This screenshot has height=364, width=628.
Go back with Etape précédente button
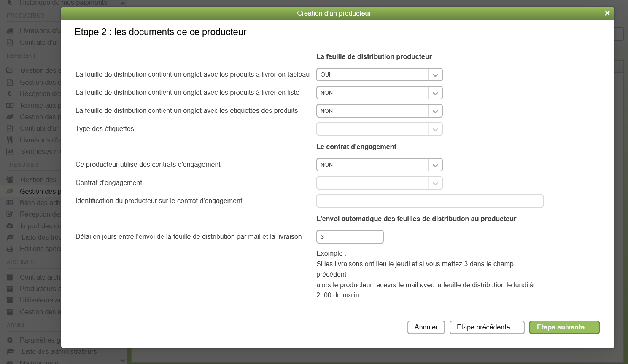point(487,327)
